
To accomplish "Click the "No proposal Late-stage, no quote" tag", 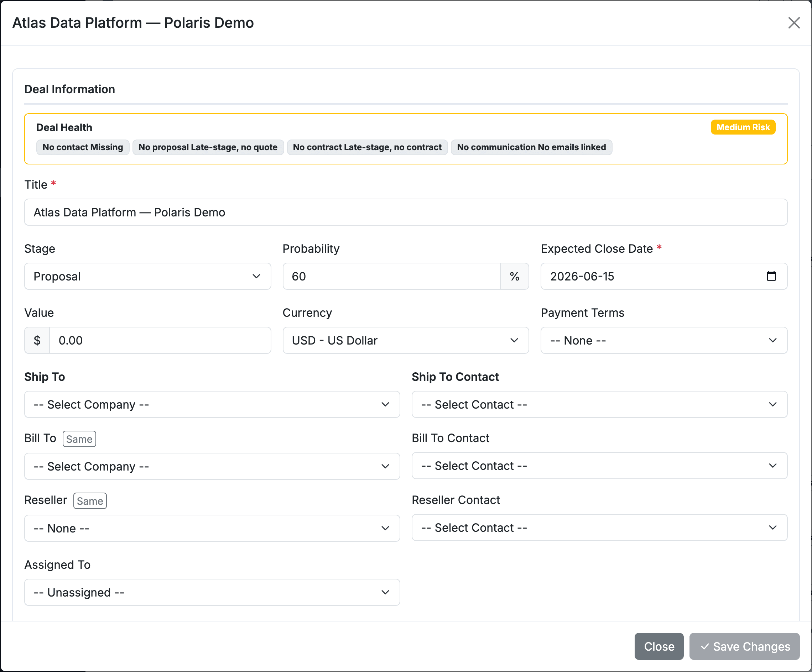I will pyautogui.click(x=208, y=147).
